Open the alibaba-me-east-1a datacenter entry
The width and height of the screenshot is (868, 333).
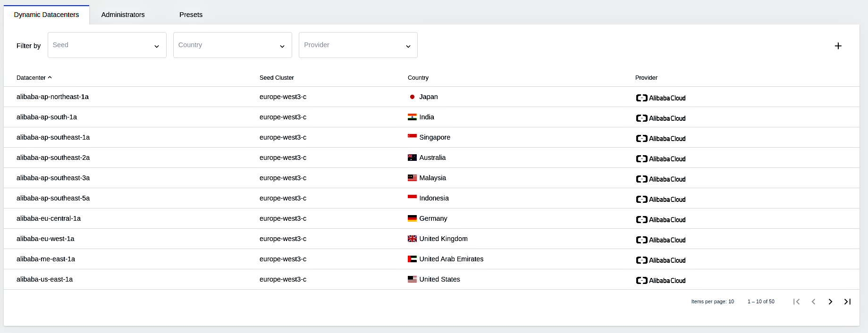46,259
